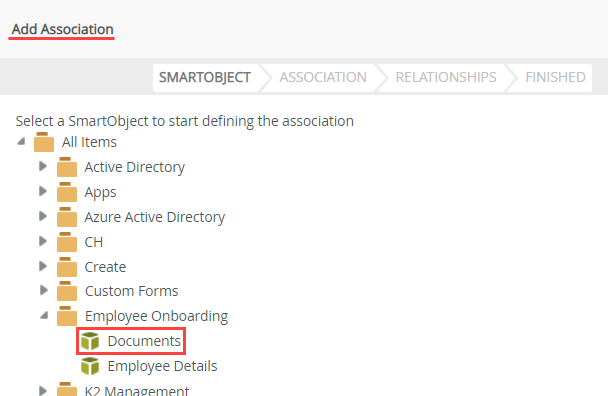Choose the Employee Details tree item

coord(162,366)
